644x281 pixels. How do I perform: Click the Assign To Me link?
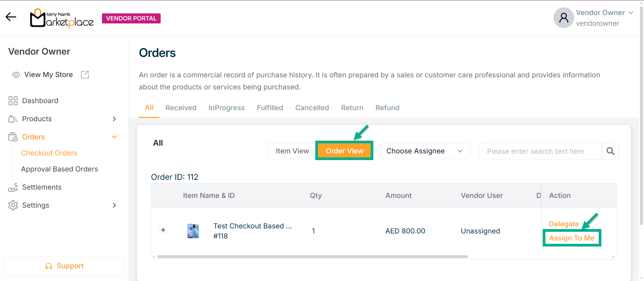[x=572, y=238]
